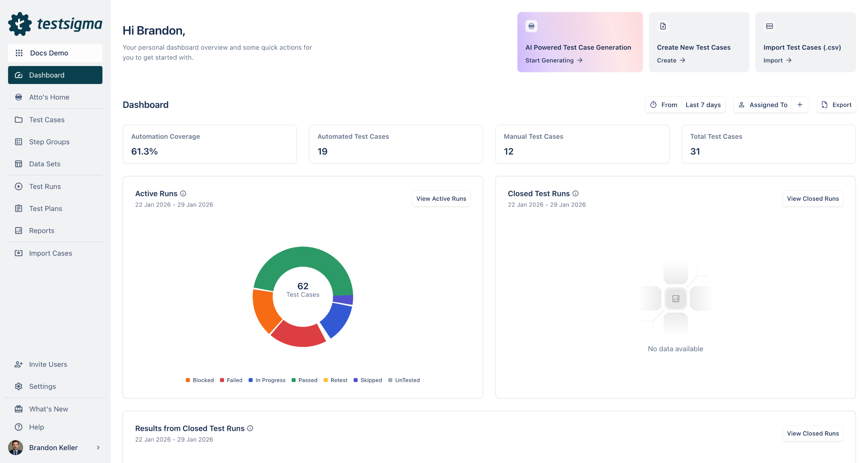Image resolution: width=868 pixels, height=463 pixels.
Task: Click the Closed Test Runs info icon
Action: click(575, 193)
